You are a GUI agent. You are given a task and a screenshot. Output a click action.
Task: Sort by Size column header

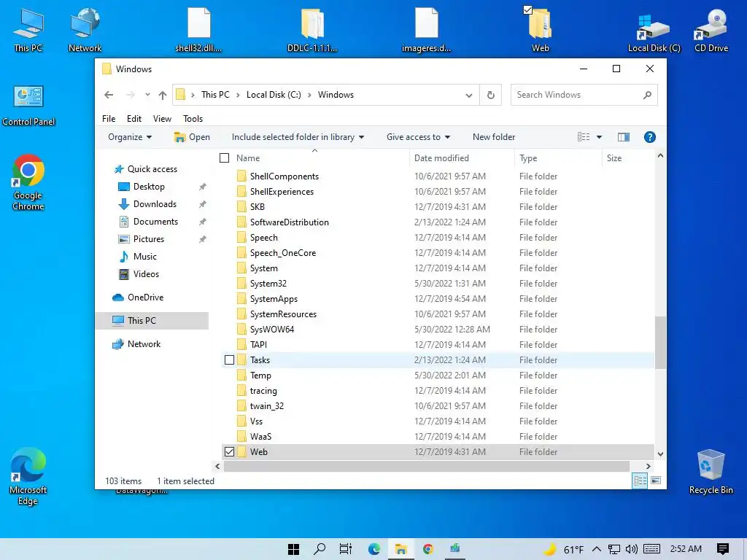click(628, 158)
